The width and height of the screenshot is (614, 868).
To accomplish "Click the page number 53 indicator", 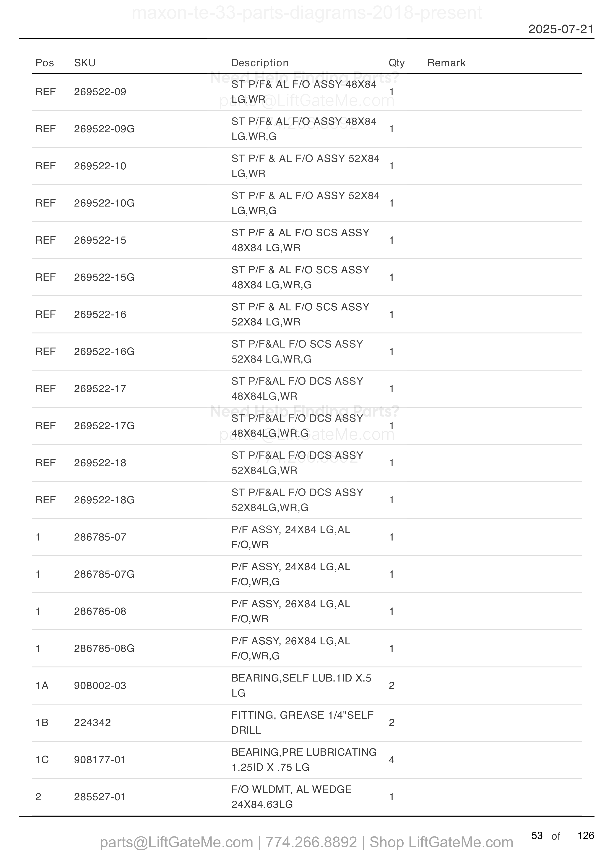I will tap(537, 836).
